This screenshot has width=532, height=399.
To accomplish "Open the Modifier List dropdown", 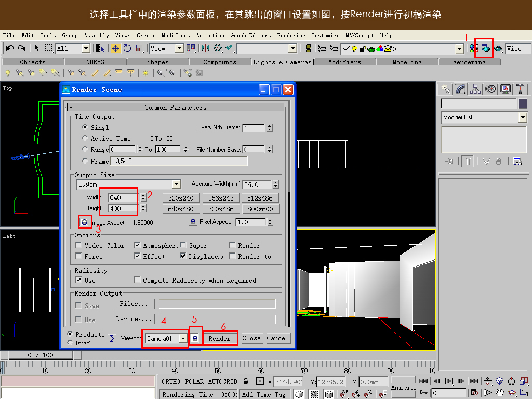I will pos(523,117).
